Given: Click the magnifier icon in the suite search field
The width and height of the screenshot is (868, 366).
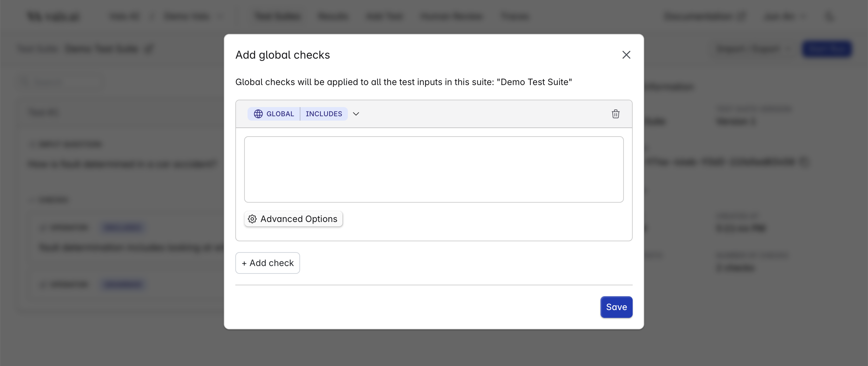Looking at the screenshot, I should pyautogui.click(x=24, y=82).
